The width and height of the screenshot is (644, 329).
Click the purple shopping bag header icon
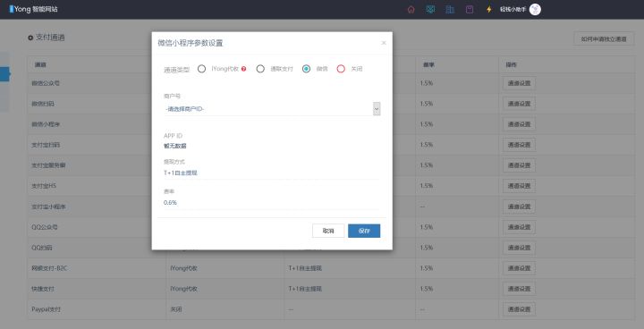[470, 10]
